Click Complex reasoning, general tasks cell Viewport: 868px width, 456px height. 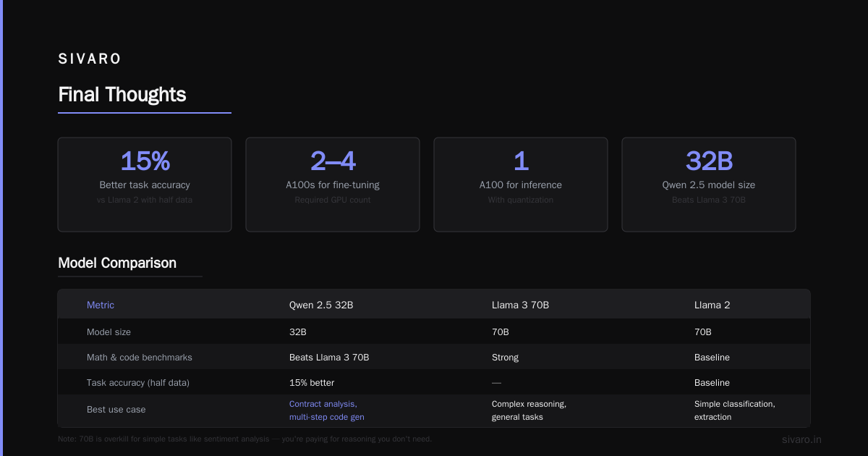(529, 410)
